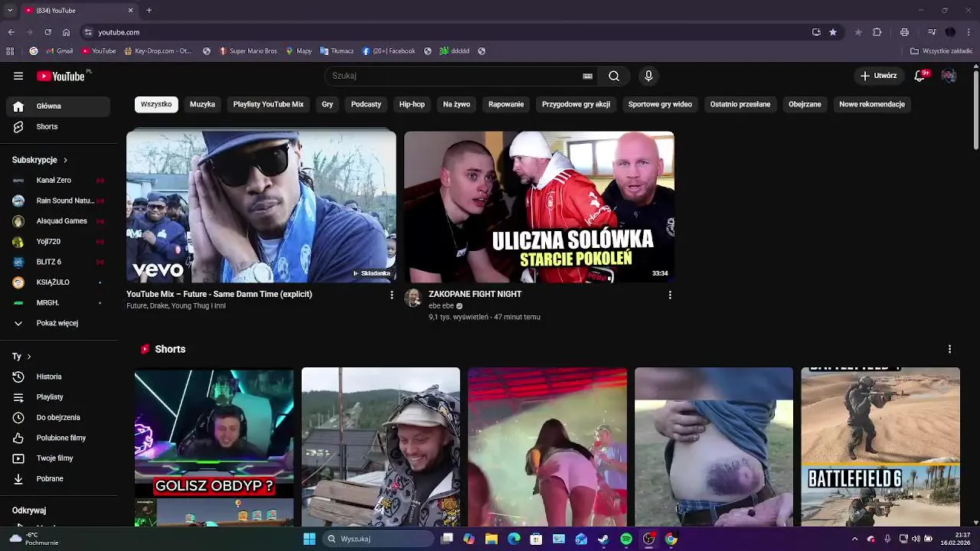Open the Gmail bookmark
The height and width of the screenshot is (551, 980).
coord(60,51)
